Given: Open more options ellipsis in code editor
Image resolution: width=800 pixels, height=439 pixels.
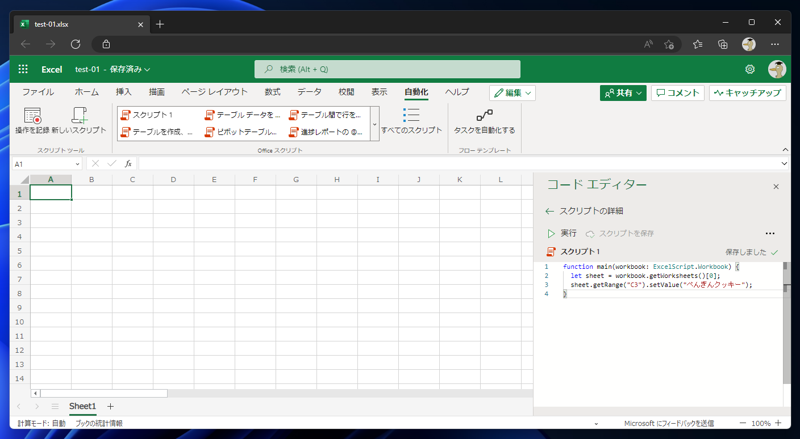Looking at the screenshot, I should (770, 233).
